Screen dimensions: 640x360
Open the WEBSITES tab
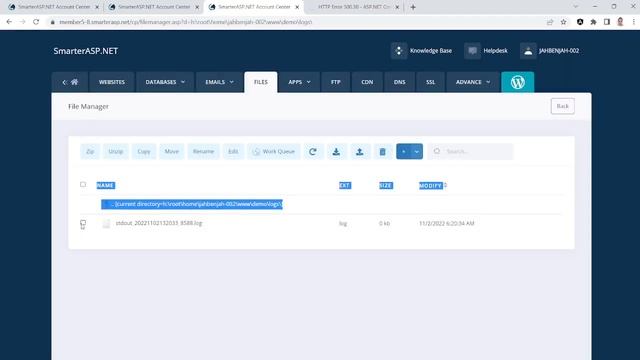point(112,82)
